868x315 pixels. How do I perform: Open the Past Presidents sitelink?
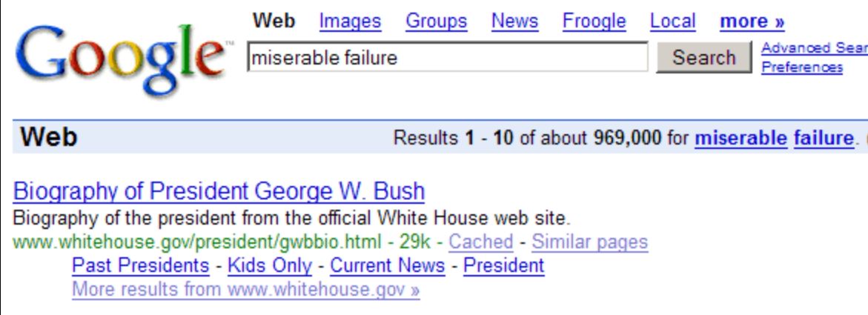(x=141, y=266)
